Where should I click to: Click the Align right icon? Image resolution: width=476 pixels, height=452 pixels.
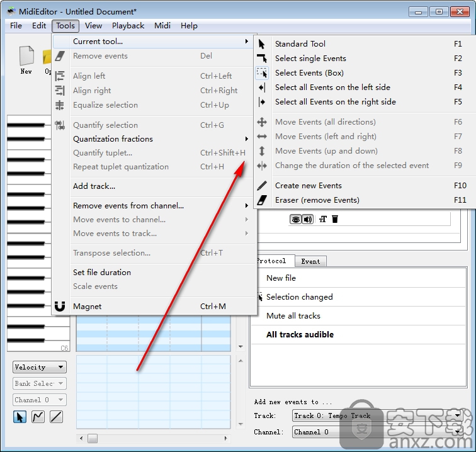click(60, 91)
